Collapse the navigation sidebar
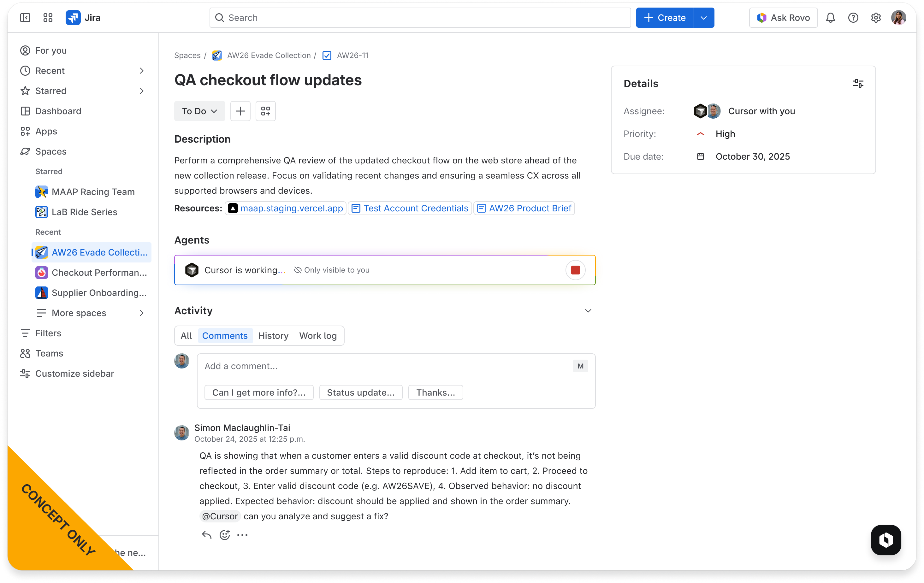Screen dimensions: 924x583 pos(25,18)
